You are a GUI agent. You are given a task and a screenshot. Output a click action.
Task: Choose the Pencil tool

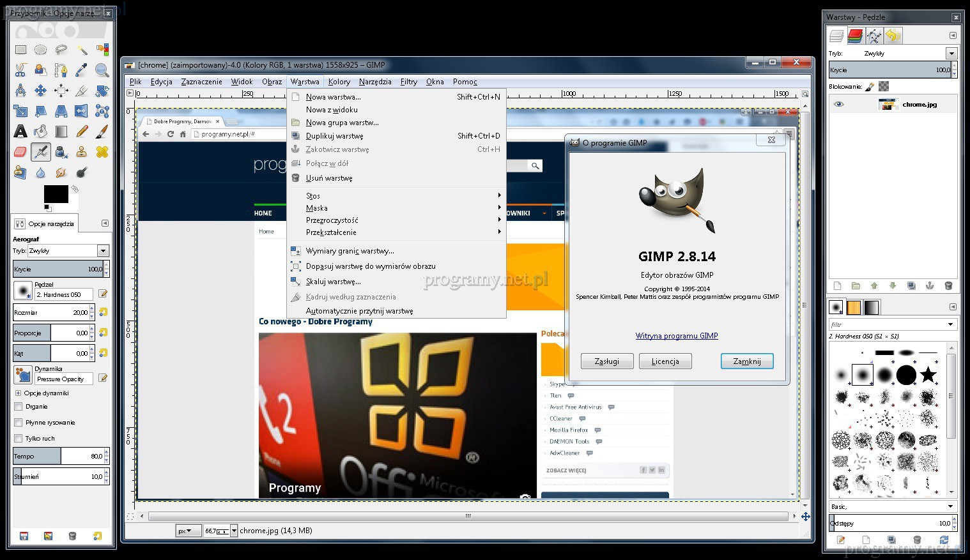[82, 132]
